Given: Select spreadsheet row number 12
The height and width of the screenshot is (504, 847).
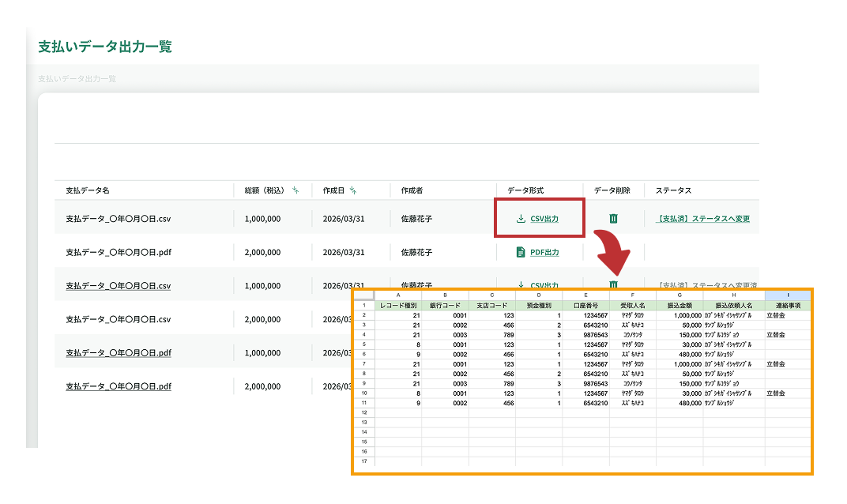Looking at the screenshot, I should pyautogui.click(x=364, y=412).
